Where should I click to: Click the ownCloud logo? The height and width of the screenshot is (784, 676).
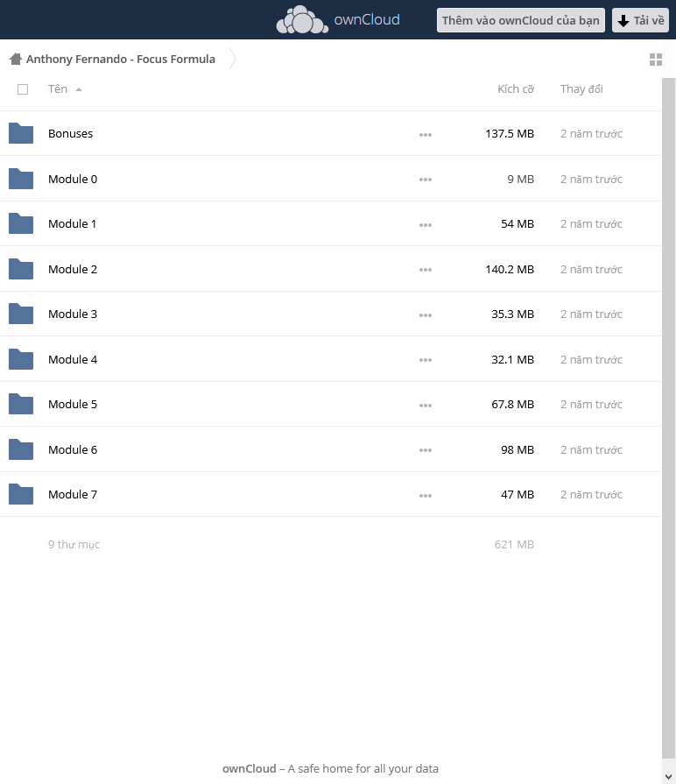(x=338, y=19)
